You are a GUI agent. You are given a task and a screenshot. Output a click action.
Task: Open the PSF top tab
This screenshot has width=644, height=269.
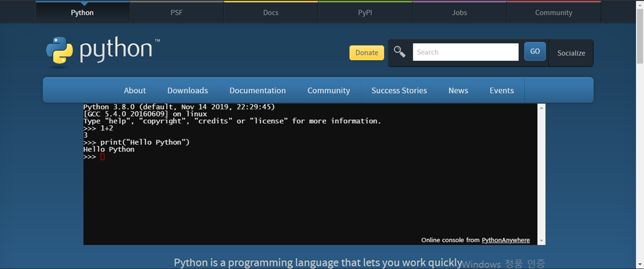177,12
